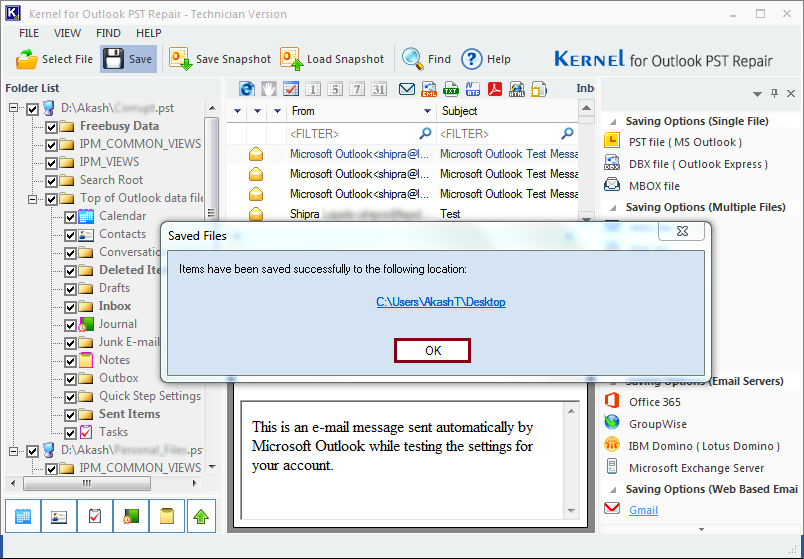Screen dimensions: 804x559
Task: Toggle the Freebusy Data folder checkbox
Action: click(51, 127)
